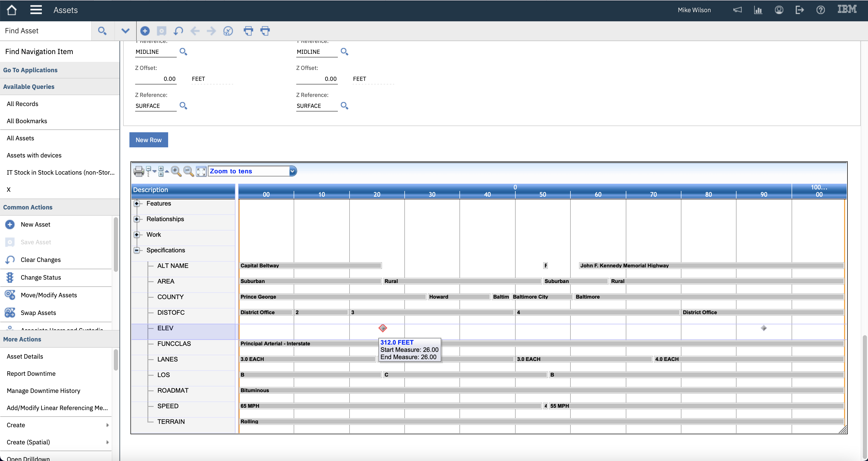Click the Find Asset search field

pos(45,31)
